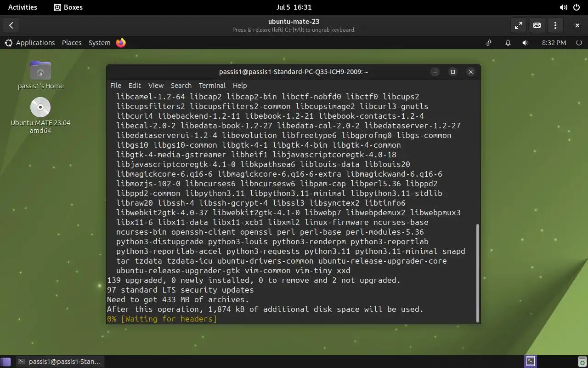Click 'perl-modules-5.36' package name
Image resolution: width=588 pixels, height=368 pixels.
click(385, 232)
